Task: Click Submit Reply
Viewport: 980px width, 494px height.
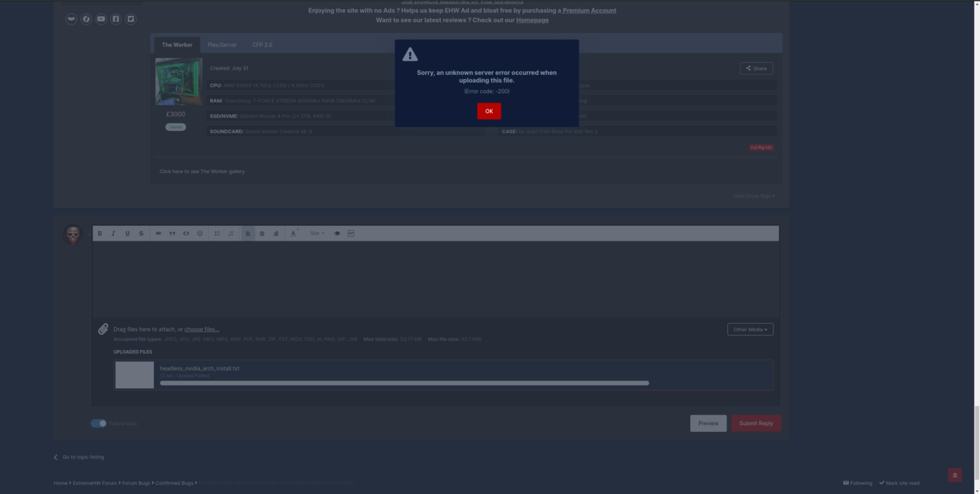Action: 756,423
